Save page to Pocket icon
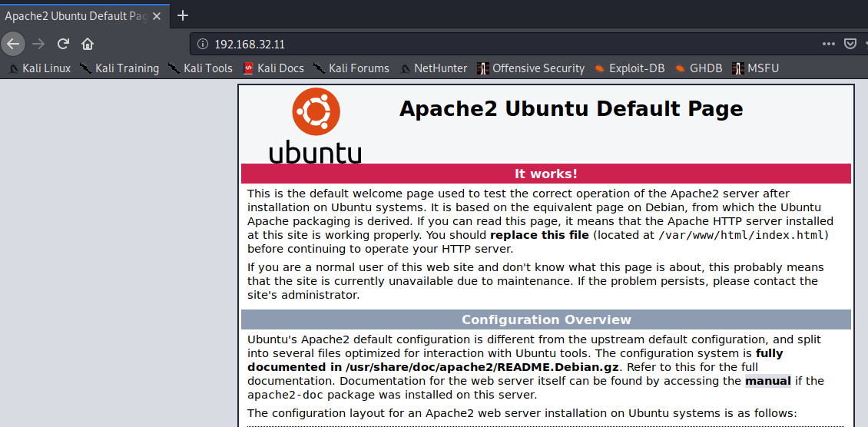Viewport: 868px width, 427px height. pos(850,44)
